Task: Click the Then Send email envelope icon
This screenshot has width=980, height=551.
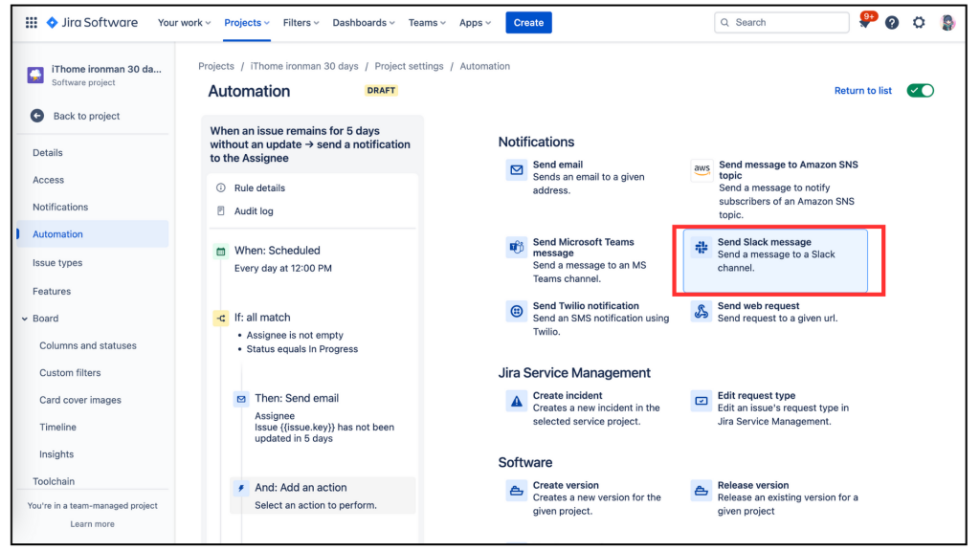Action: (241, 399)
